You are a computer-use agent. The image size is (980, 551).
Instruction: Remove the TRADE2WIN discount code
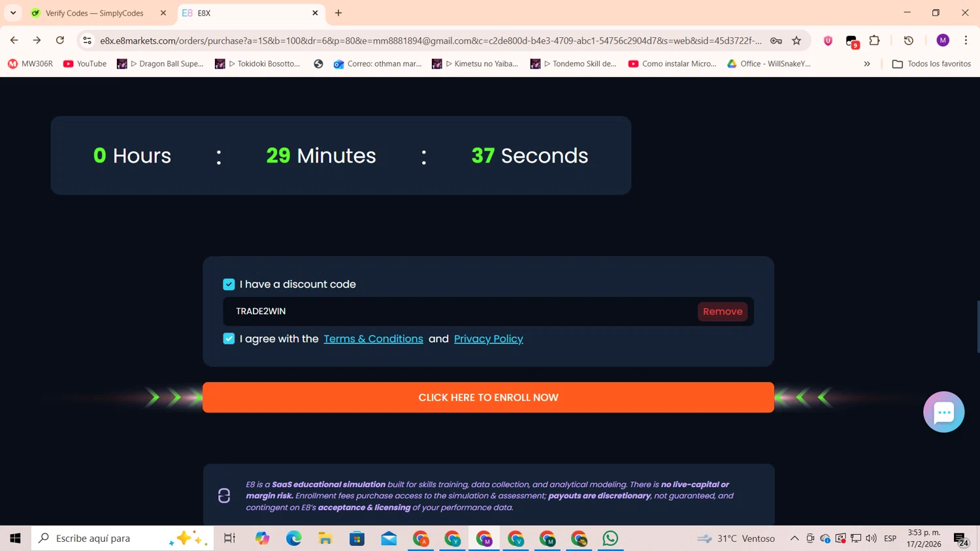pos(723,311)
